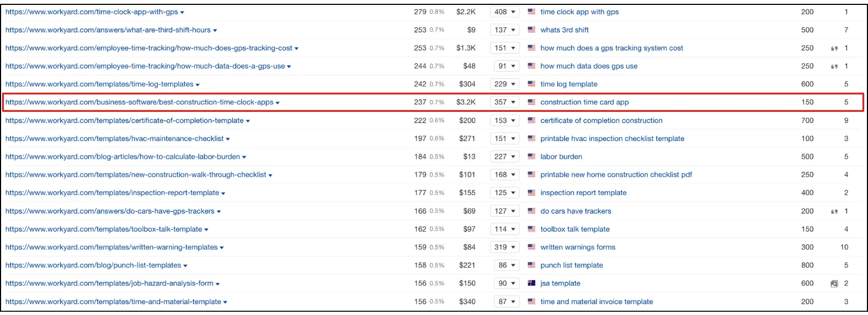Click the '$3.2K' traffic value
The height and width of the screenshot is (315, 868).
pyautogui.click(x=466, y=102)
